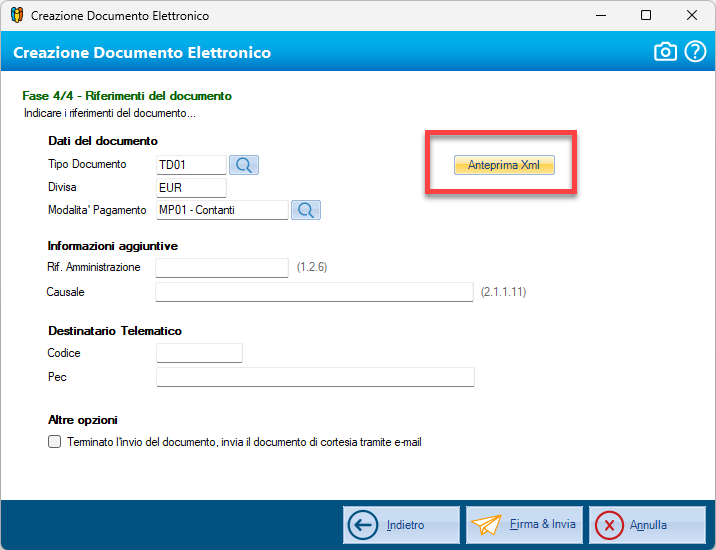Click the 'Informazioni aggiuntive' section label

(x=113, y=246)
